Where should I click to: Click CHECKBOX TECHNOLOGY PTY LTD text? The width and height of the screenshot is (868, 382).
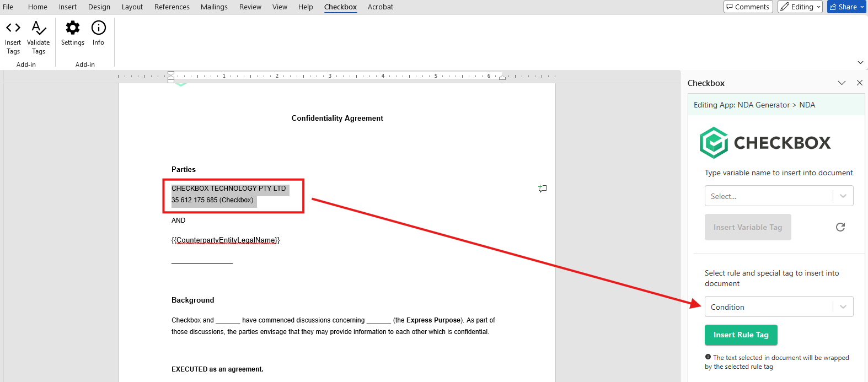(229, 188)
